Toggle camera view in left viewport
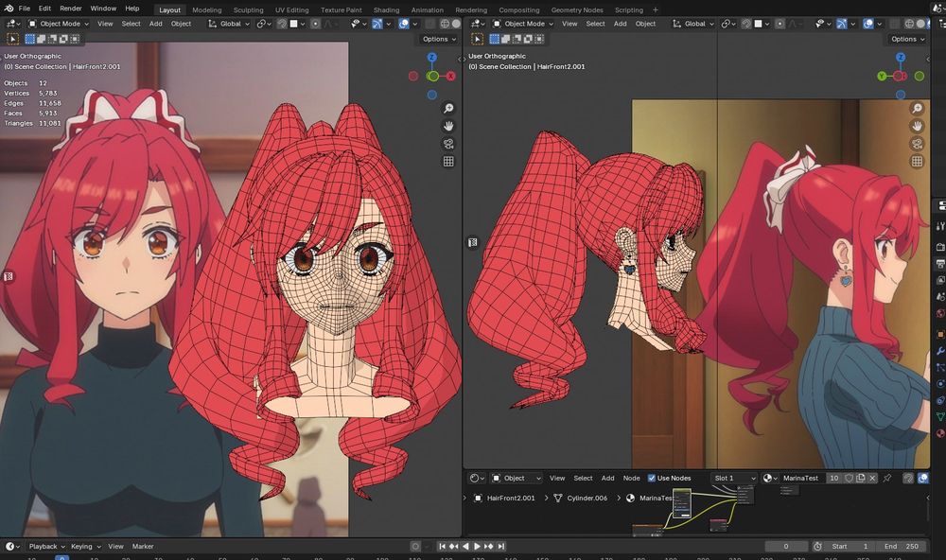The image size is (946, 560). 448,144
